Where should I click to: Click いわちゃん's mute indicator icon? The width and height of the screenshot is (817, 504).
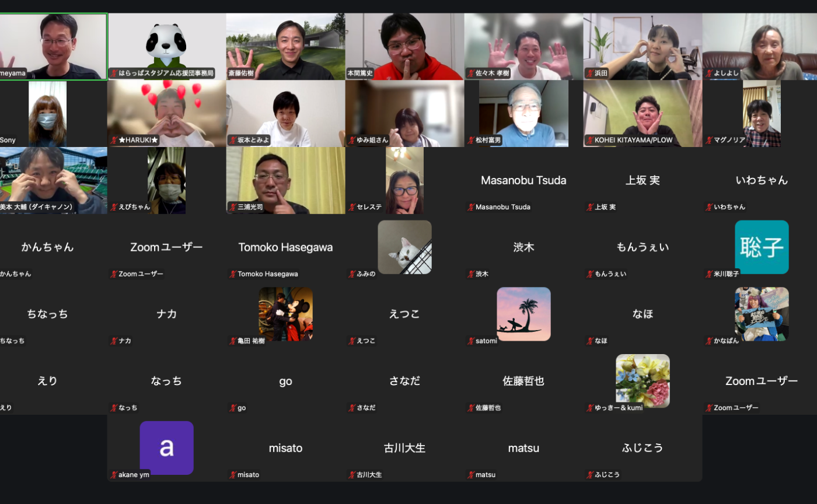[x=708, y=206]
